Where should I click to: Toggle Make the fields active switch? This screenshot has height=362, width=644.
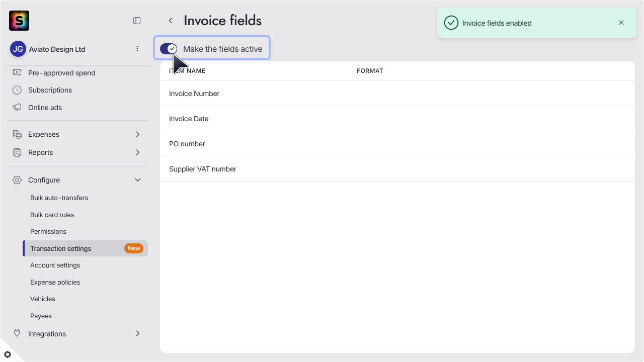pos(169,49)
